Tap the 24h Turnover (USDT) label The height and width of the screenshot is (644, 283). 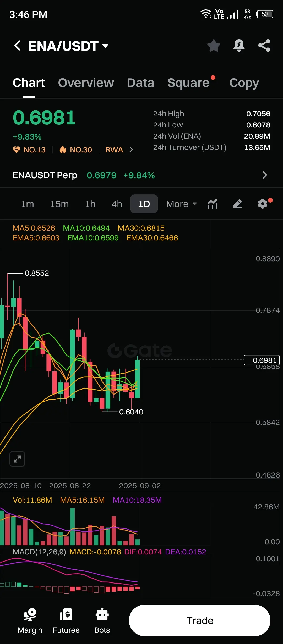pyautogui.click(x=190, y=147)
